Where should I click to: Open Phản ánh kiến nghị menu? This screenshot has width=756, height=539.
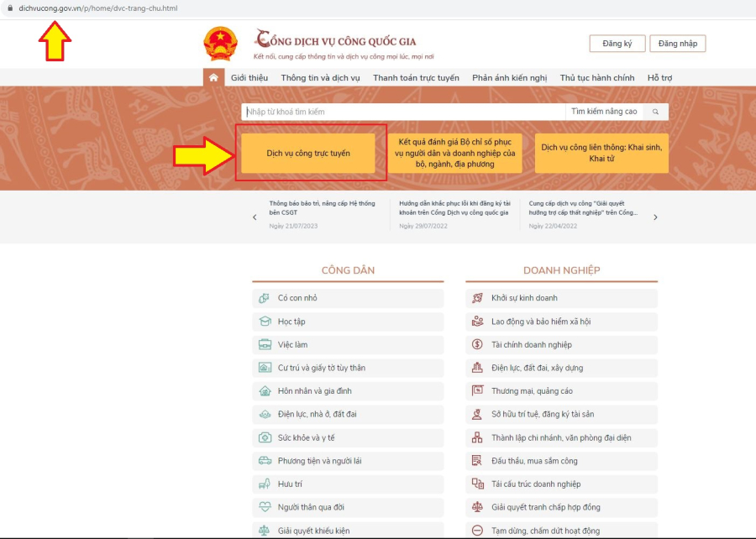[x=510, y=77]
